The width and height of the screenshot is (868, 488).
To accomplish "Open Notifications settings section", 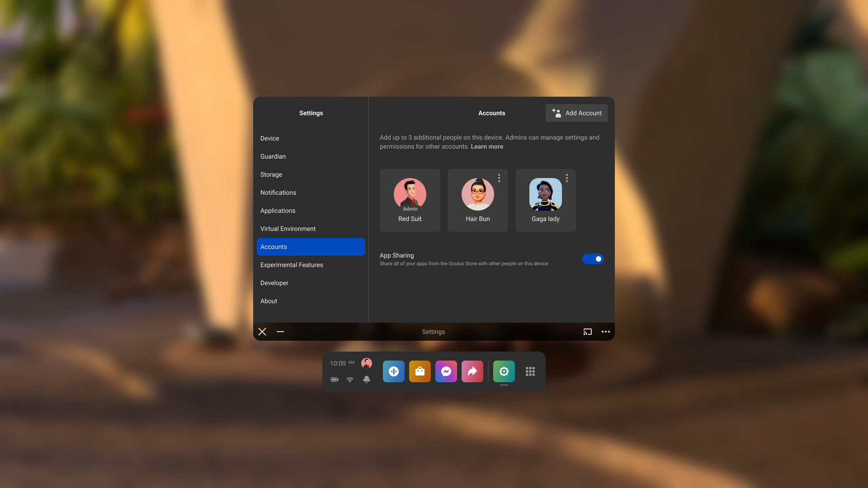I will (x=311, y=192).
